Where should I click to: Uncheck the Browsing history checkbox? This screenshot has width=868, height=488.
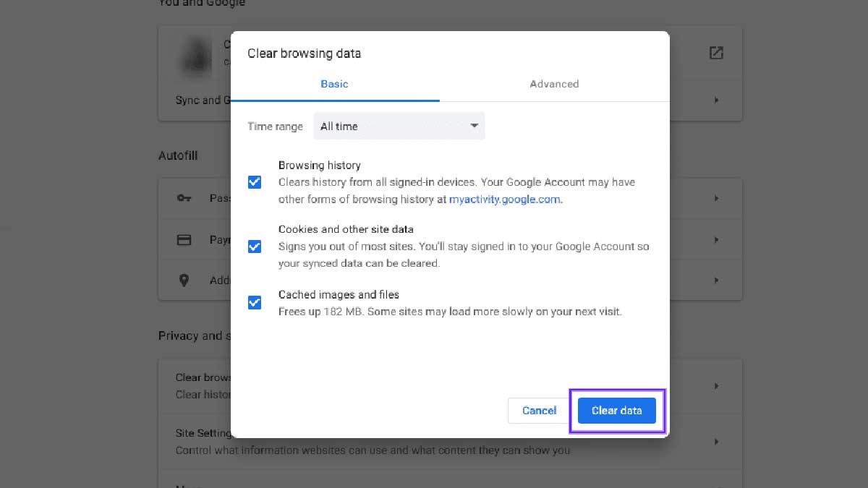click(255, 182)
